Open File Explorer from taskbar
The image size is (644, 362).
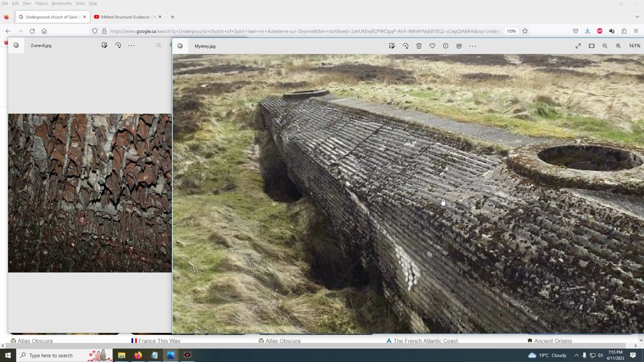coord(121,355)
